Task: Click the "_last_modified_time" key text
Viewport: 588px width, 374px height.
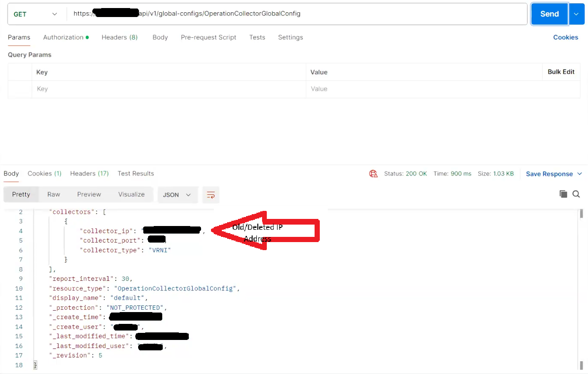Action: tap(88, 336)
